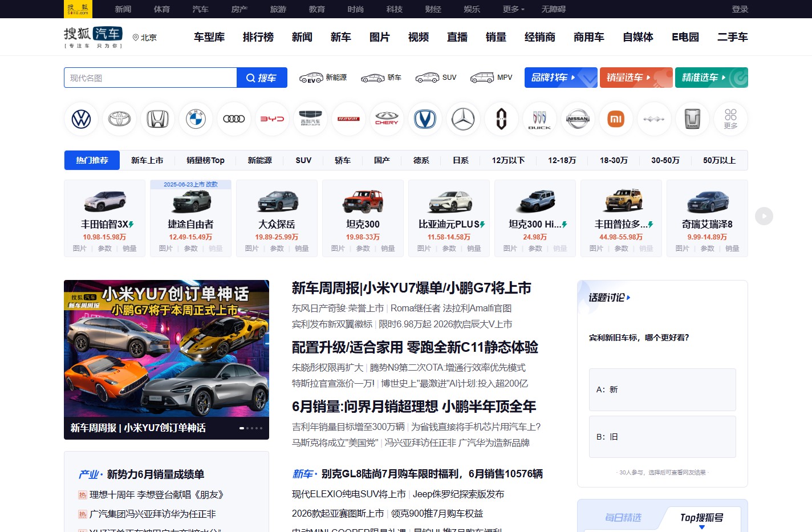Choose poll option B: 旧
The width and height of the screenshot is (812, 532).
[x=663, y=437]
